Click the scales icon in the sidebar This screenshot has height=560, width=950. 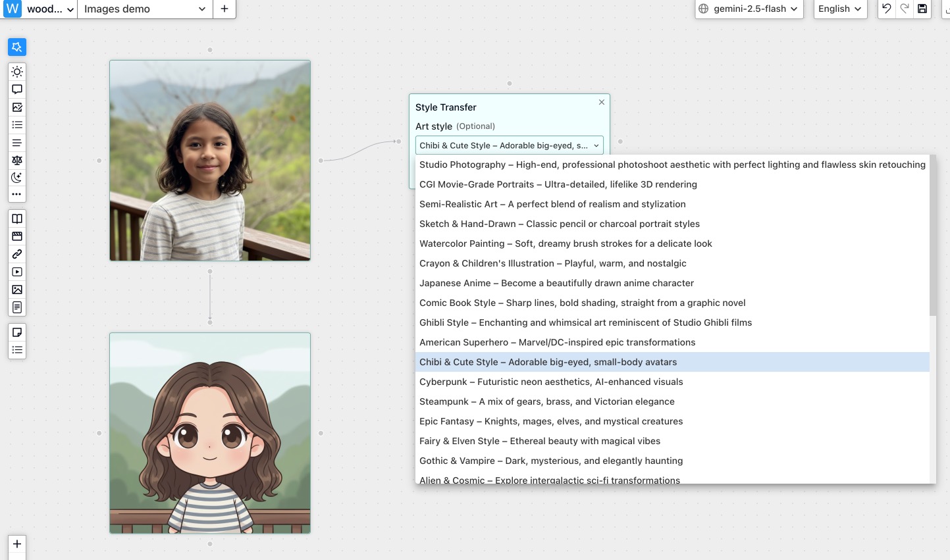pos(16,160)
